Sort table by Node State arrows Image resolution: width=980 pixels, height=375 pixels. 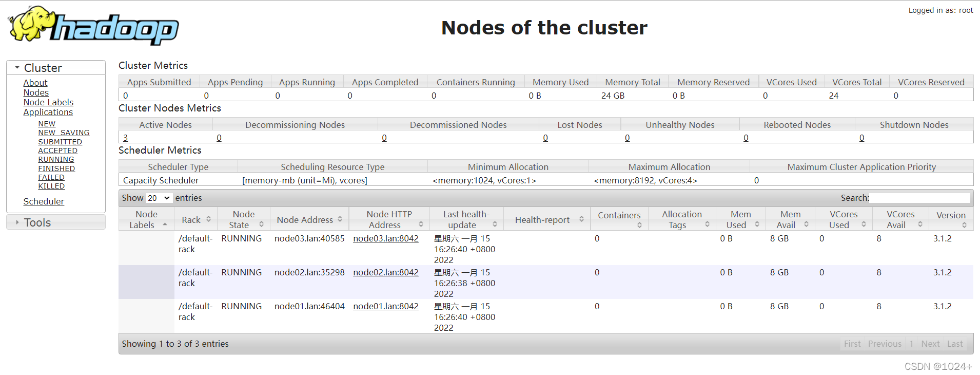pos(261,224)
